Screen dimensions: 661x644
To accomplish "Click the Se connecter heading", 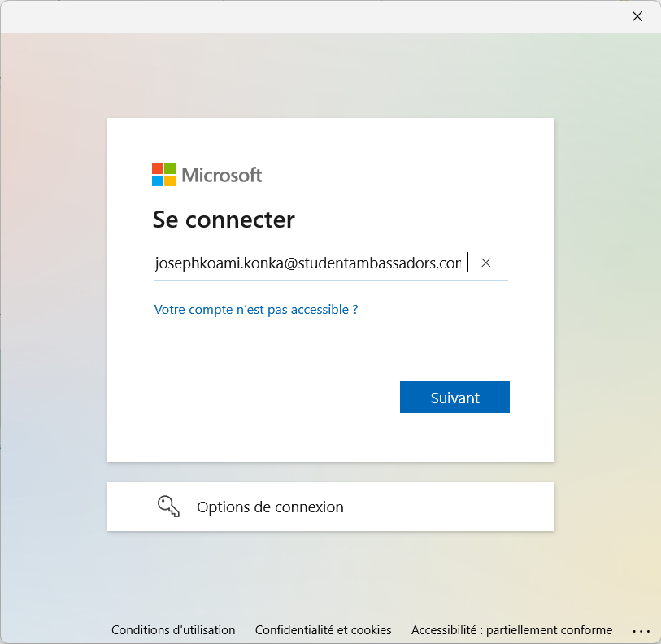I will (224, 220).
